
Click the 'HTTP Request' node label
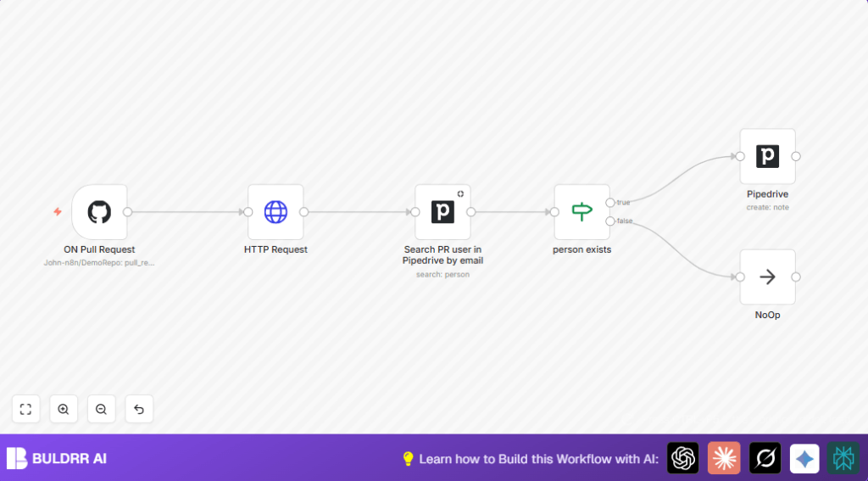(275, 249)
